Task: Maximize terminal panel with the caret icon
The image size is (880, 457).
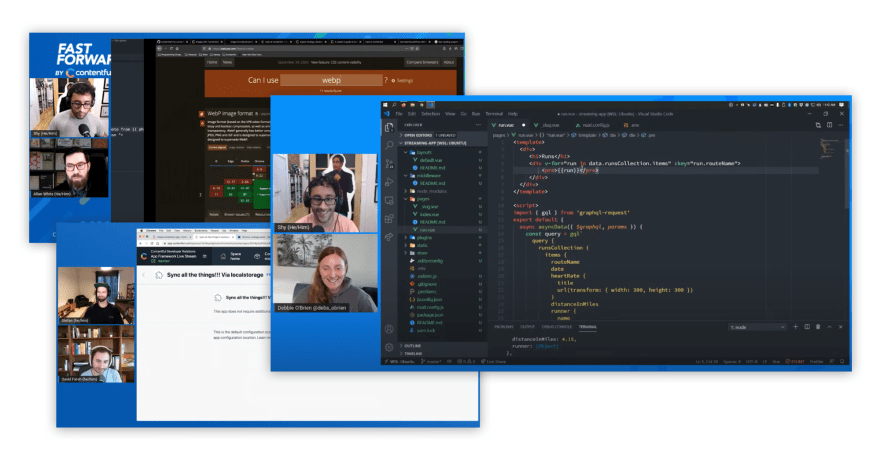Action: coord(829,327)
